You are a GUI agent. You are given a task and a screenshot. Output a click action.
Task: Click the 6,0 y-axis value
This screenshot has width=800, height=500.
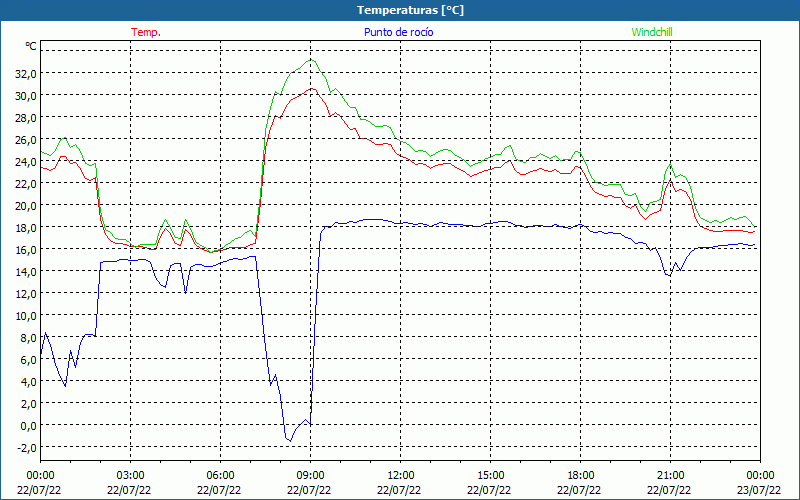(28, 360)
